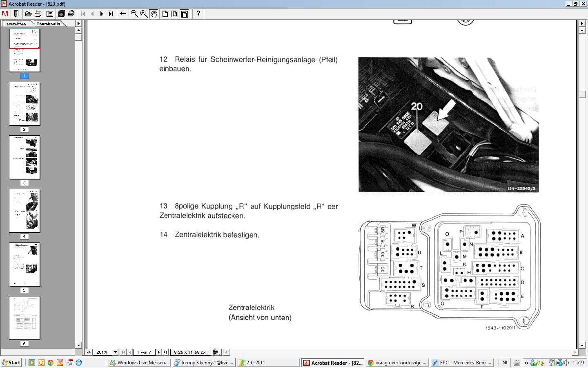Select the zoom in magnifier tool
This screenshot has width=588, height=368.
click(144, 13)
